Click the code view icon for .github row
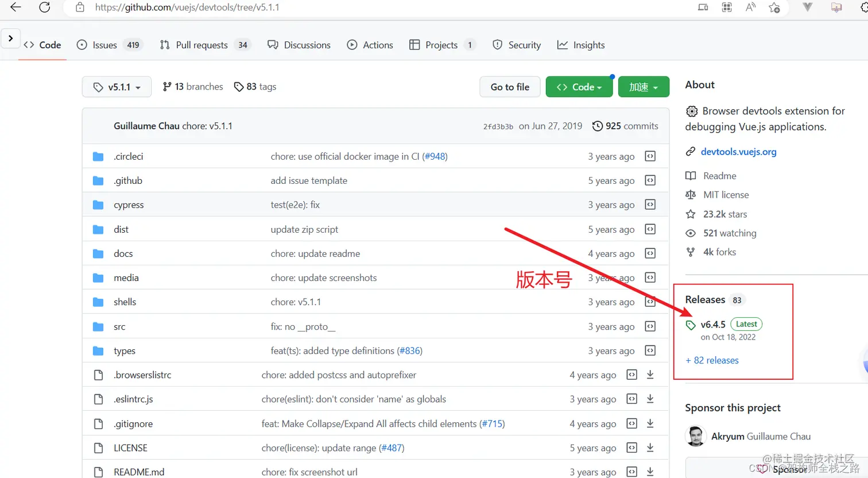This screenshot has width=868, height=478. [650, 180]
